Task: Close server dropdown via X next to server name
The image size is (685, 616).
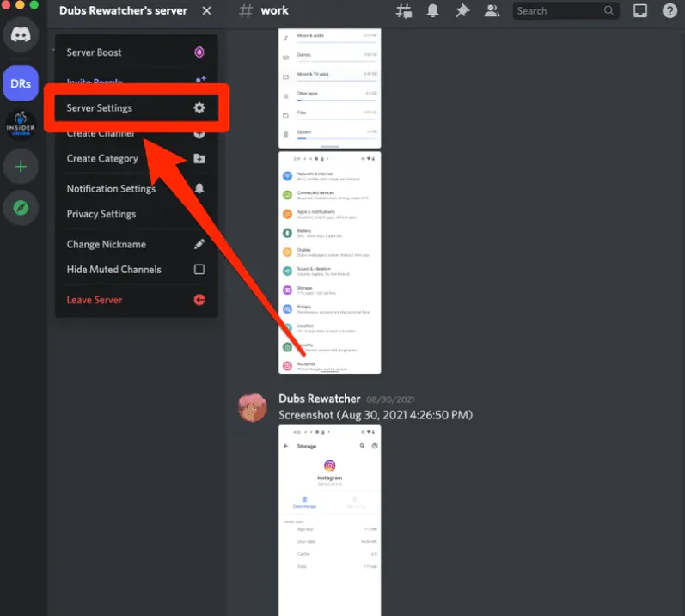Action: coord(206,10)
